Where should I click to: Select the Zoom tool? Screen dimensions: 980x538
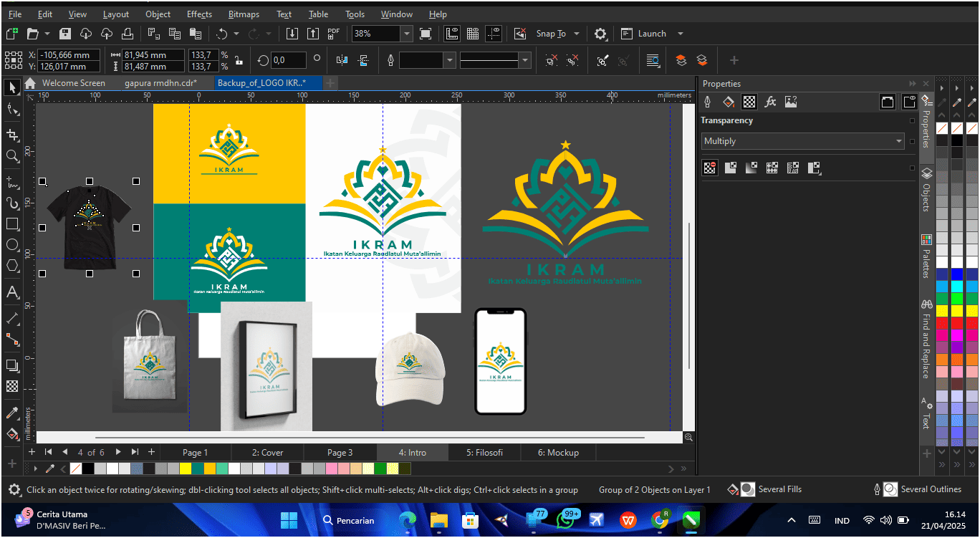click(x=11, y=156)
